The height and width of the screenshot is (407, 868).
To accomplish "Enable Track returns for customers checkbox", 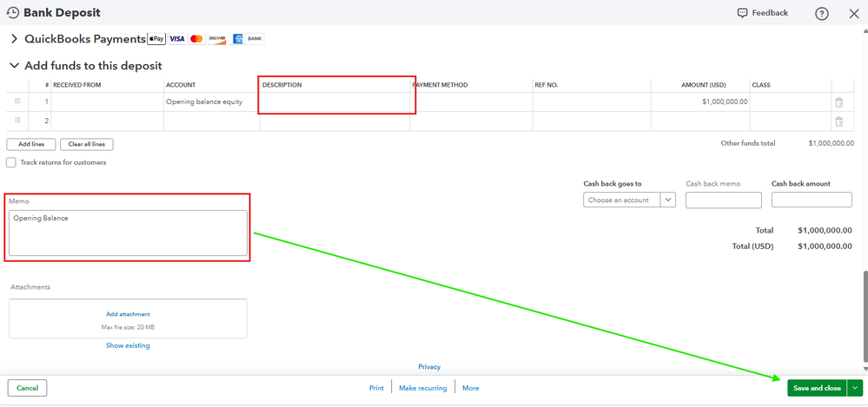I will [x=11, y=162].
